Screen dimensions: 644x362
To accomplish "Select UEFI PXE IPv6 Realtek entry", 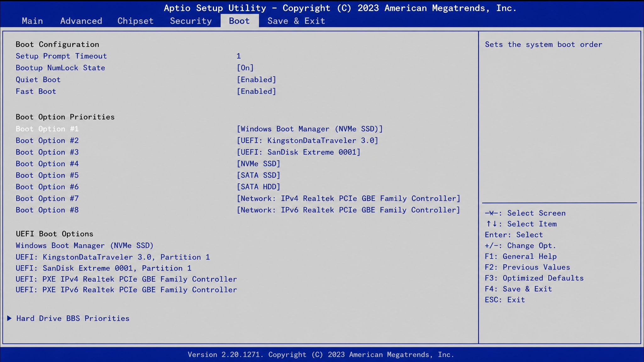I will (126, 290).
